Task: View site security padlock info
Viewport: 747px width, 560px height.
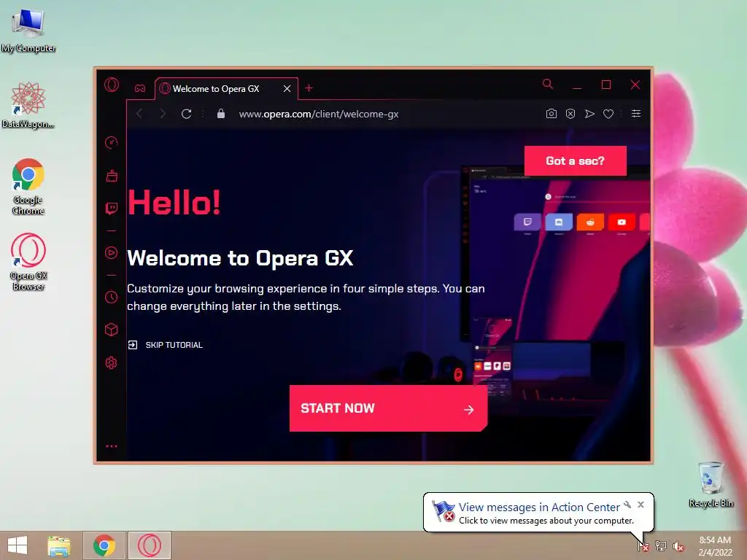Action: [220, 114]
